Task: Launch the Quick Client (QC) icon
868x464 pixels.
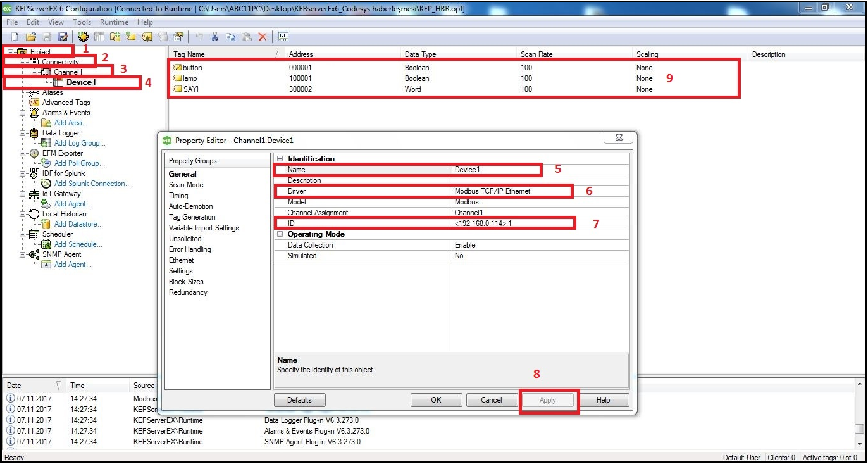Action: (x=283, y=37)
